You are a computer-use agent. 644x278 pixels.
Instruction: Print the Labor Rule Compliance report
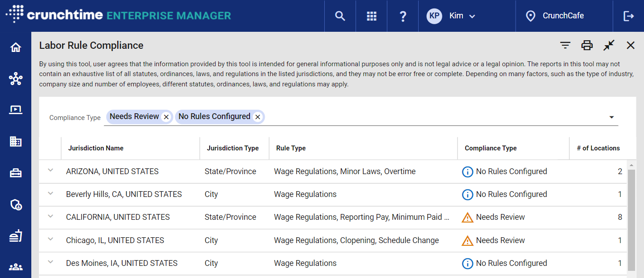[587, 45]
